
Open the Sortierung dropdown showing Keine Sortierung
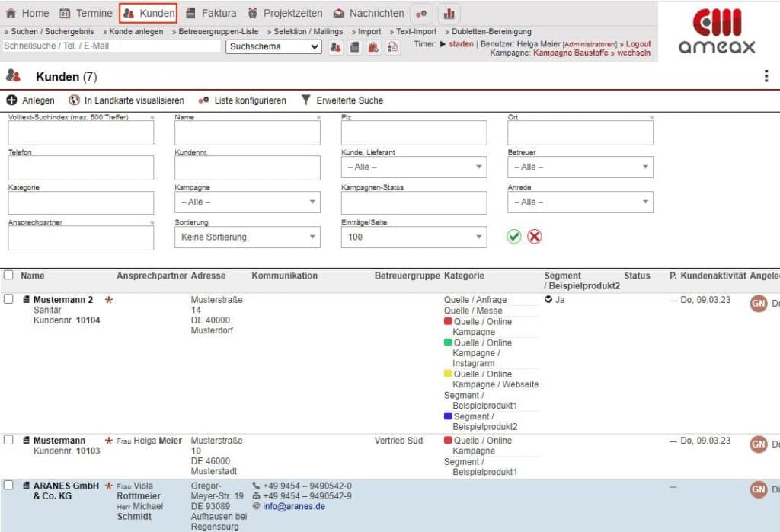pos(248,237)
